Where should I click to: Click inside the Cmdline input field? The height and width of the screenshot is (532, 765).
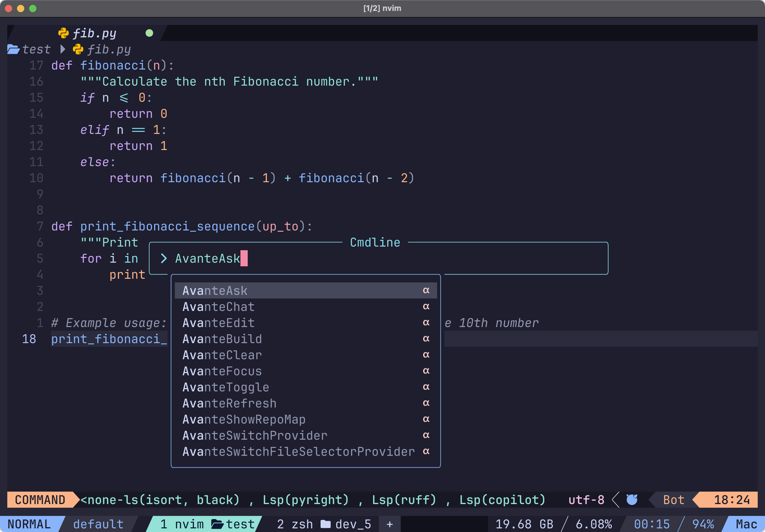pos(379,258)
